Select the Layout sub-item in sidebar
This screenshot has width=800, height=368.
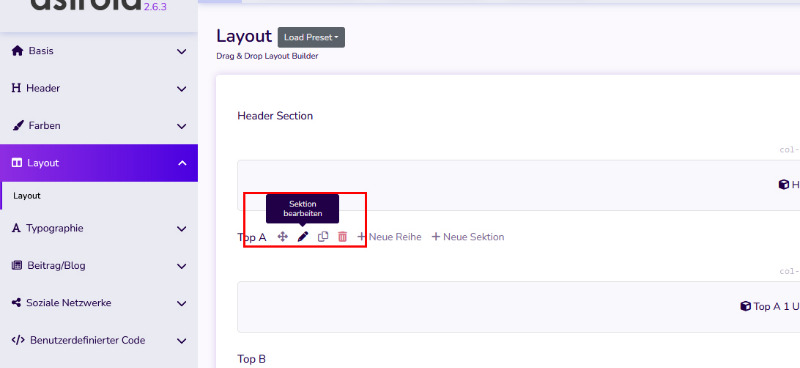[27, 195]
